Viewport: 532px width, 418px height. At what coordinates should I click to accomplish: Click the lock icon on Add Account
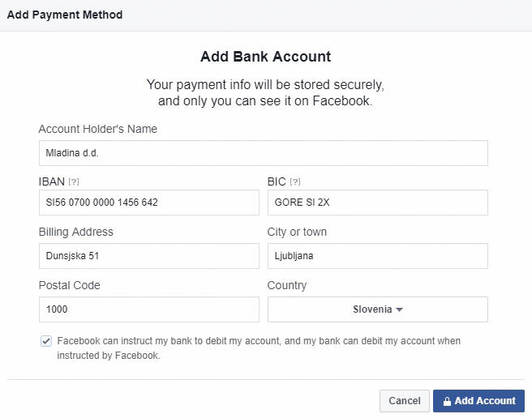(x=447, y=401)
